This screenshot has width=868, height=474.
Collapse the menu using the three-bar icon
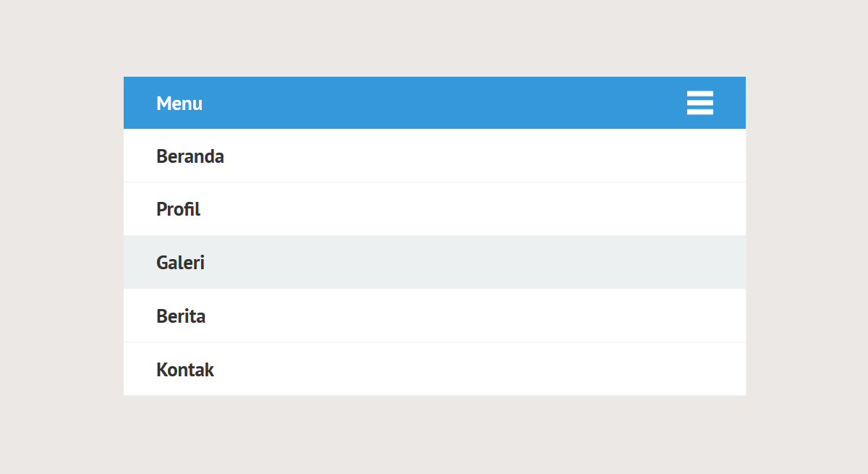pos(700,103)
